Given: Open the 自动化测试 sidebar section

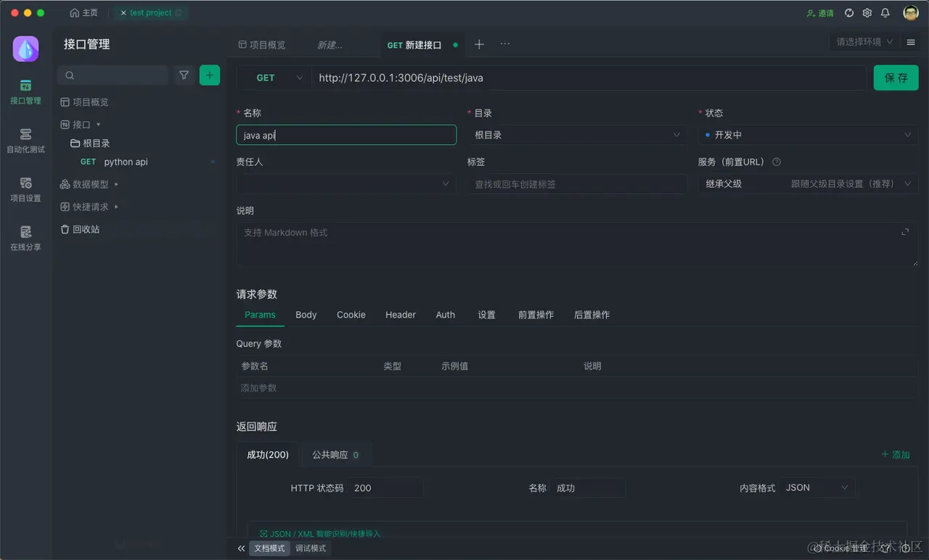Looking at the screenshot, I should (x=25, y=141).
